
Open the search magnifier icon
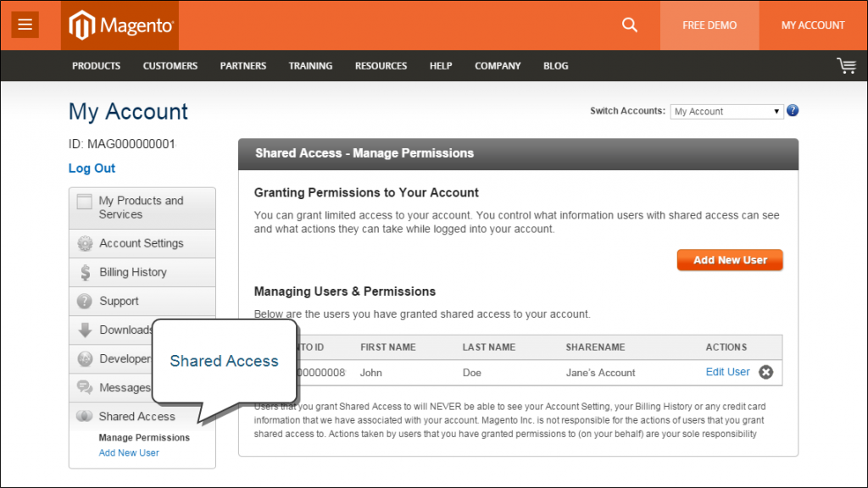[630, 25]
